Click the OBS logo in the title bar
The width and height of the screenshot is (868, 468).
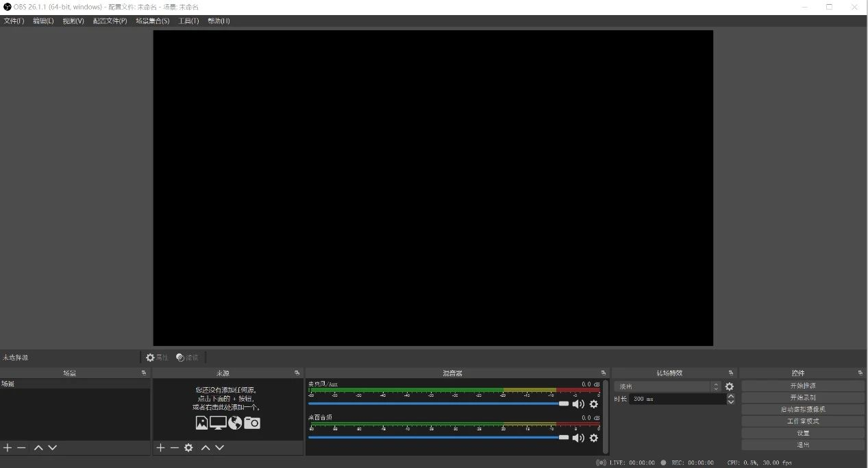pos(8,7)
